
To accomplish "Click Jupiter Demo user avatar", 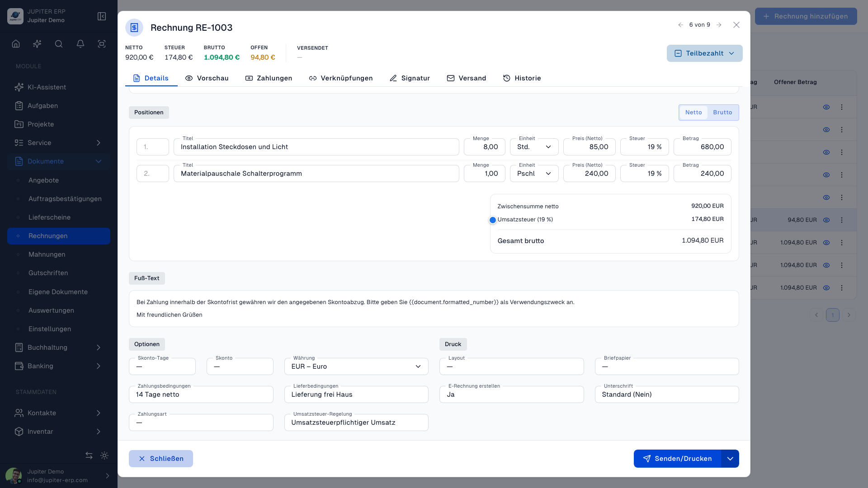I will pyautogui.click(x=14, y=476).
